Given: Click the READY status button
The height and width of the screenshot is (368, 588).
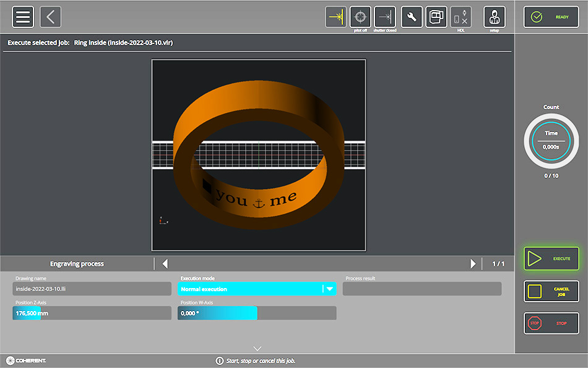Looking at the screenshot, I should [x=551, y=17].
